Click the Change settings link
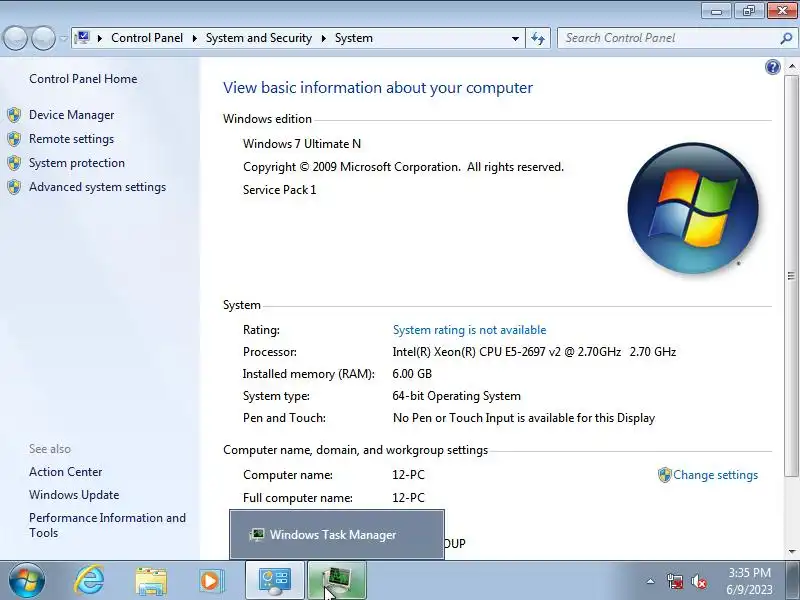Image resolution: width=800 pixels, height=600 pixels. [x=715, y=474]
